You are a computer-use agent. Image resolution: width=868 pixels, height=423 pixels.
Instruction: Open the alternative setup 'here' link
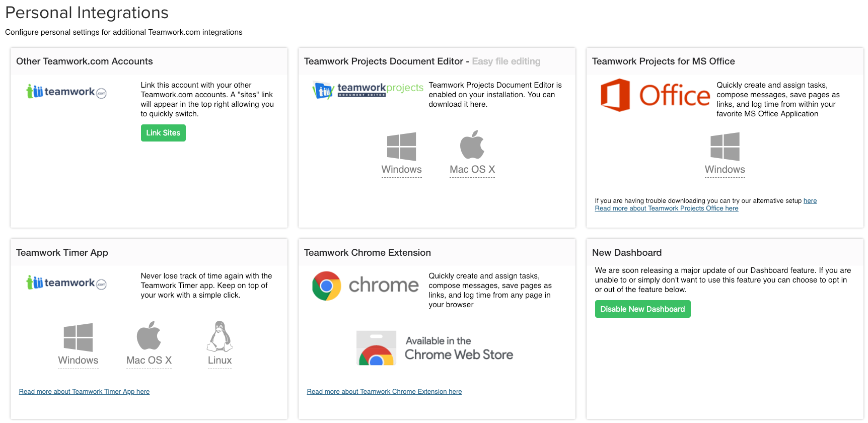[x=810, y=201]
